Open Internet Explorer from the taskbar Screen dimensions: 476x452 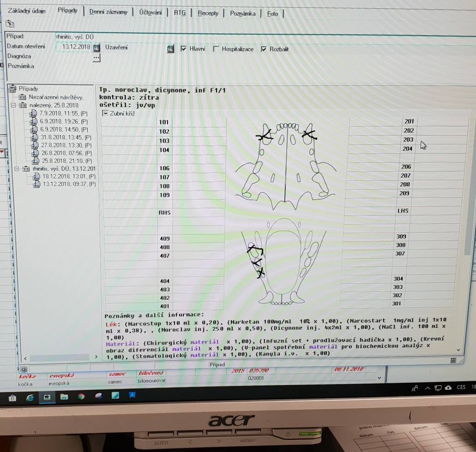pos(30,397)
